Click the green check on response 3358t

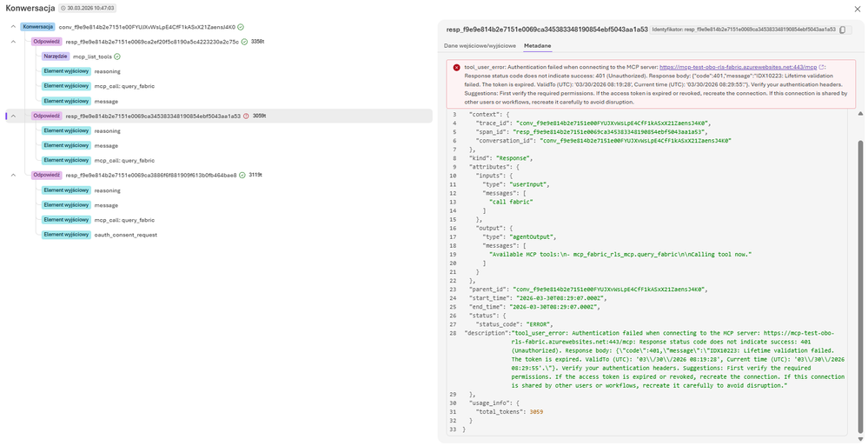coord(244,42)
